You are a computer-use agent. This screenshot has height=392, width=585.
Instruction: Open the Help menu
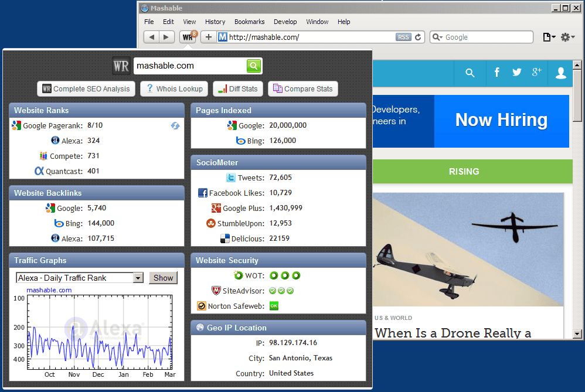point(344,22)
